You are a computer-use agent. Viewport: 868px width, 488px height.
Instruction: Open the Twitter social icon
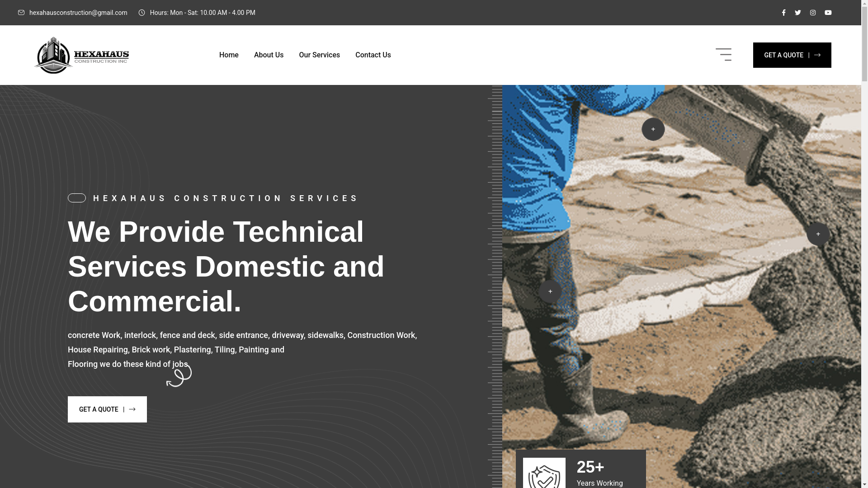pos(798,13)
